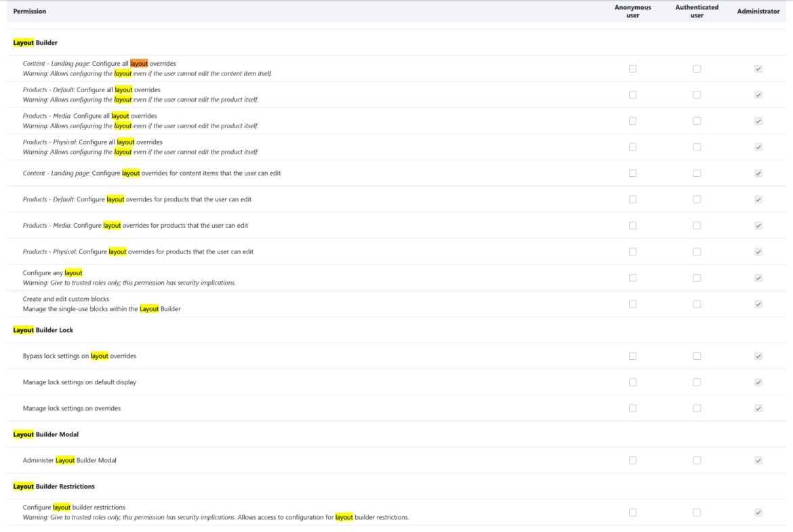Uncheck Administrator for Landing page all layout overrides
Image resolution: width=793 pixels, height=532 pixels.
pyautogui.click(x=758, y=68)
